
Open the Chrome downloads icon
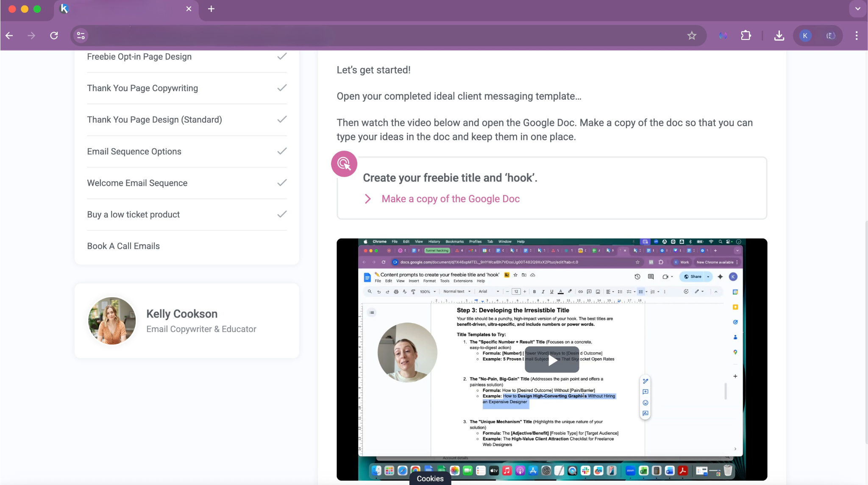pyautogui.click(x=779, y=36)
